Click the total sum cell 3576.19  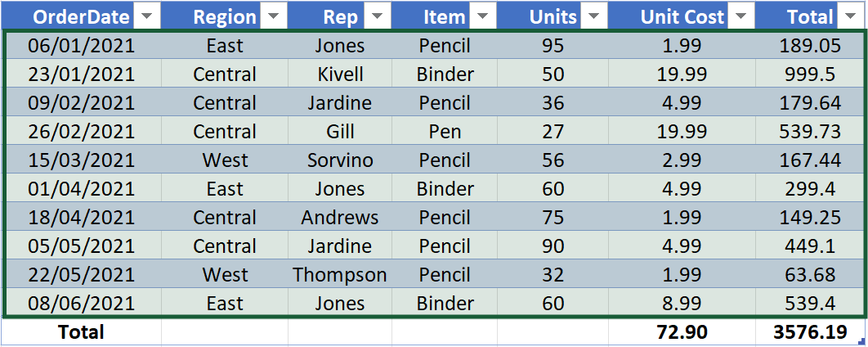pyautogui.click(x=808, y=331)
